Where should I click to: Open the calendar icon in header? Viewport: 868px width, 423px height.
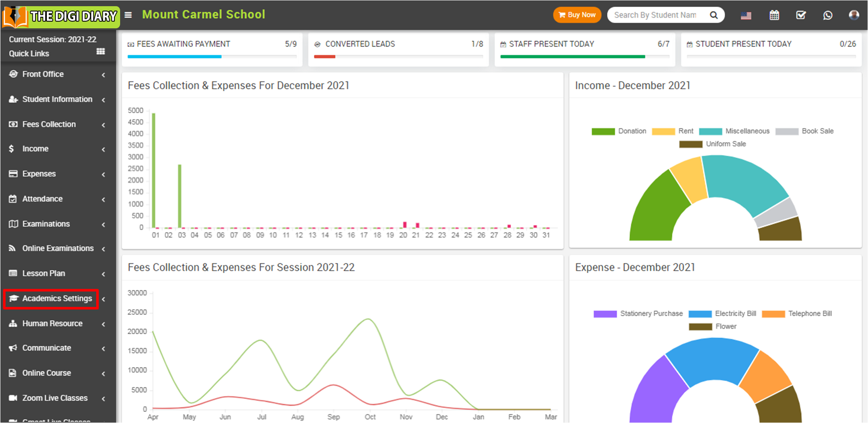tap(774, 15)
